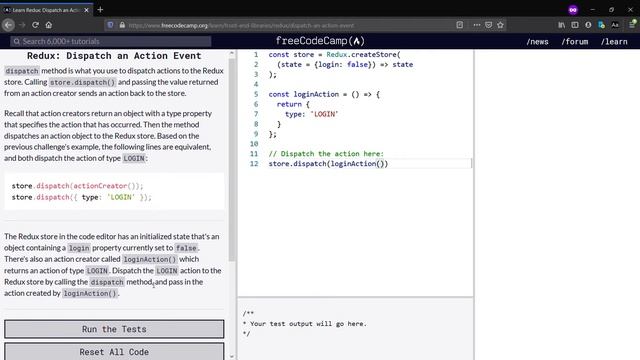Click the padlock site security icon
The width and height of the screenshot is (640, 360).
tap(122, 25)
